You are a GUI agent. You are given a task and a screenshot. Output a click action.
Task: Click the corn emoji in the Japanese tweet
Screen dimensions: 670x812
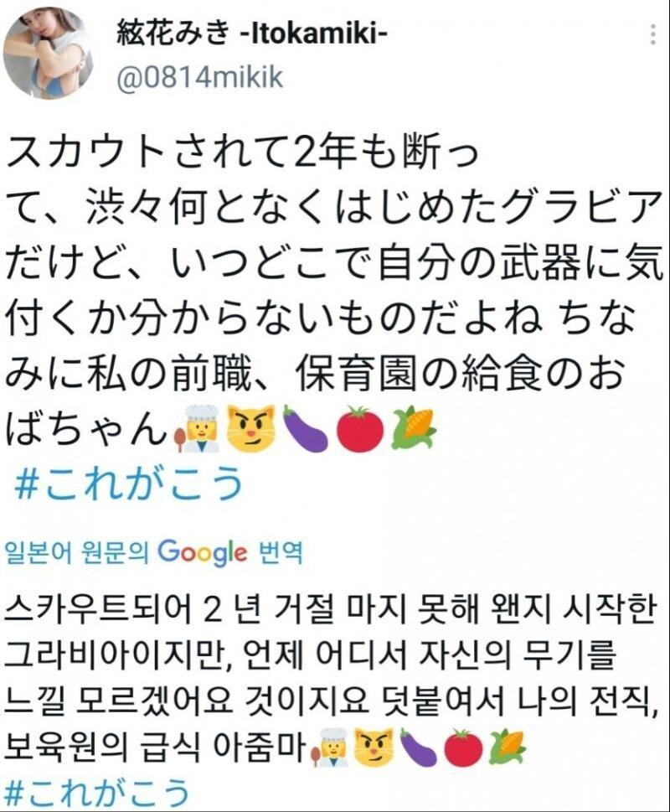(414, 429)
